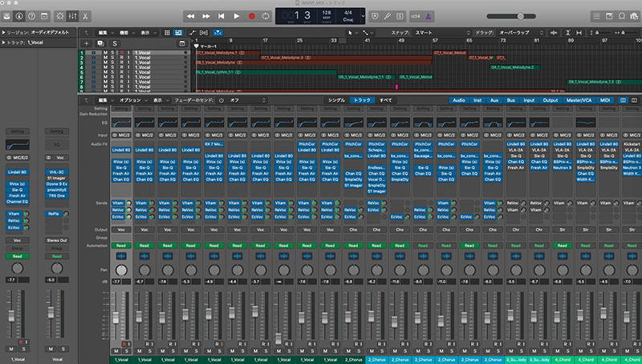This screenshot has width=642, height=364.
Task: Open the Browsers media icon
Action: (634, 16)
